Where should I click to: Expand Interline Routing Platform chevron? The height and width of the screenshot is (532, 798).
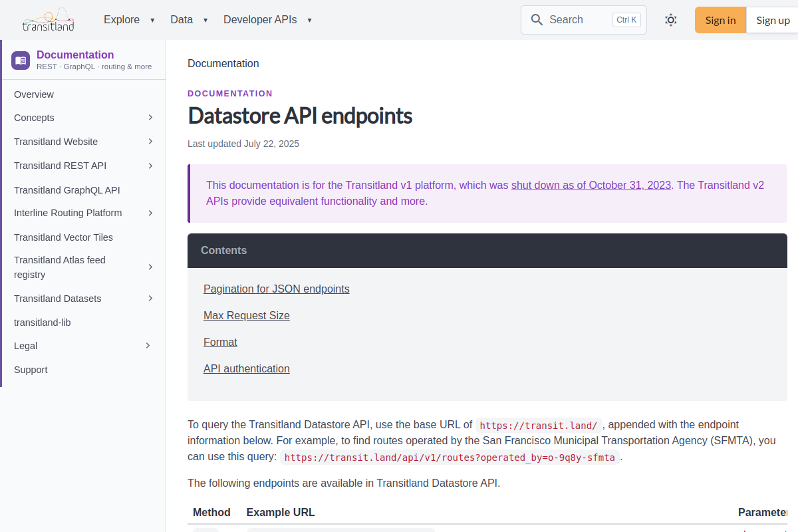[150, 213]
